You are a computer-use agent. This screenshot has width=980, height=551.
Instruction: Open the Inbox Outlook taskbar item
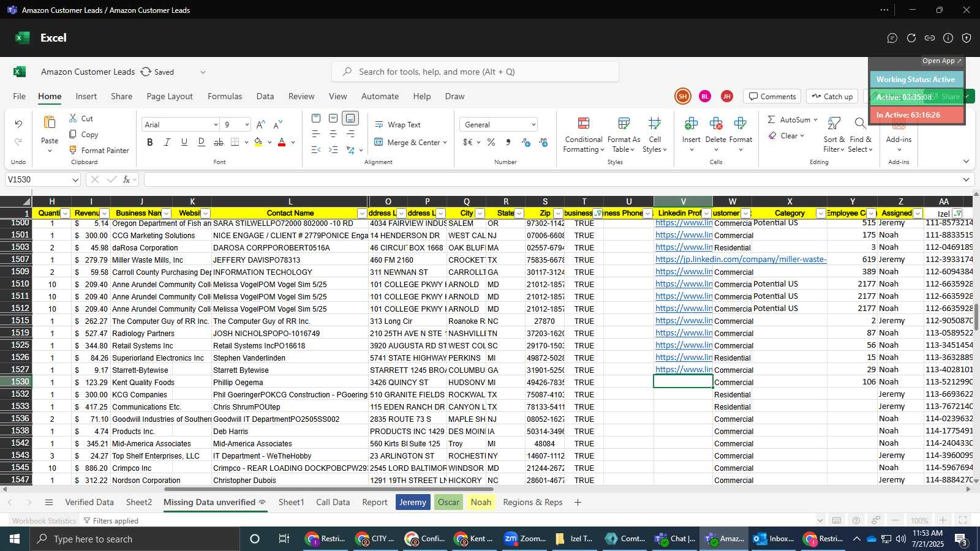tap(773, 539)
